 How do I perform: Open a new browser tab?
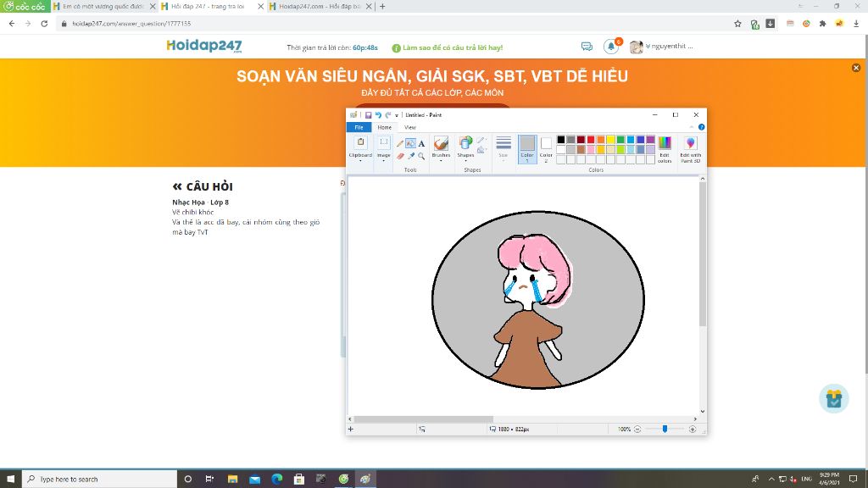pos(382,7)
